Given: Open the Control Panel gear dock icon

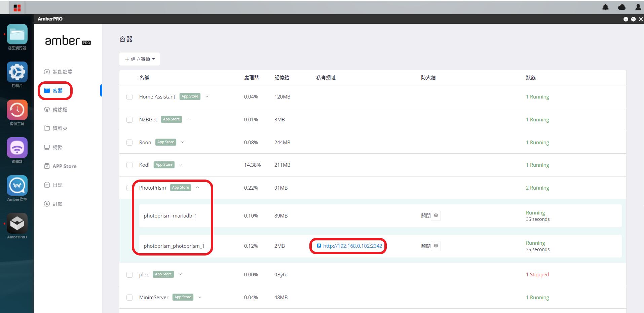Looking at the screenshot, I should pos(17,72).
